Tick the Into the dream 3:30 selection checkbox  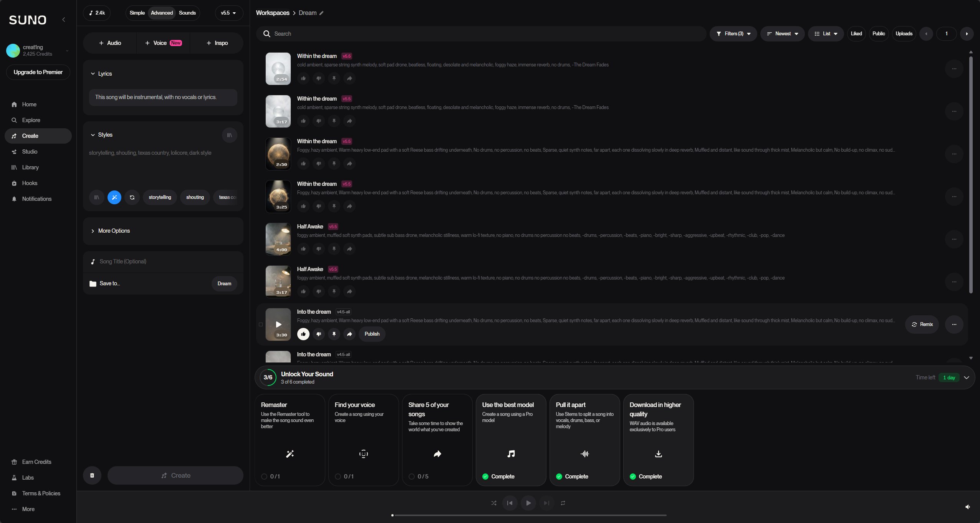(x=261, y=324)
